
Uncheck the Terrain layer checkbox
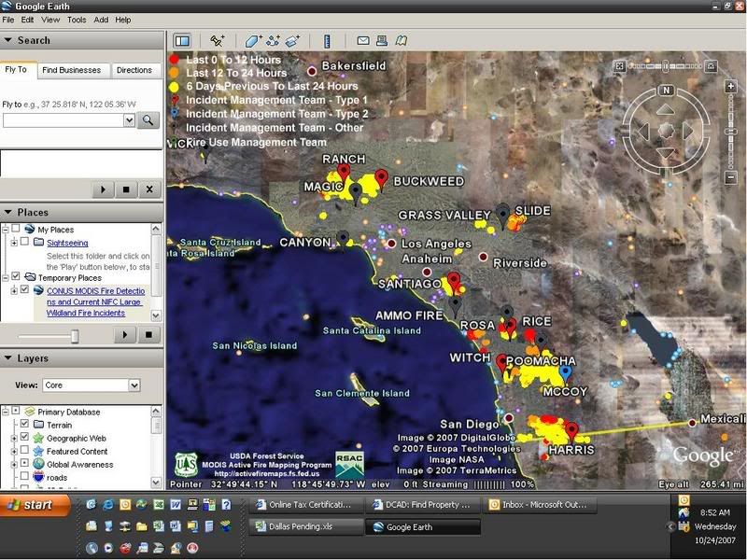(25, 424)
